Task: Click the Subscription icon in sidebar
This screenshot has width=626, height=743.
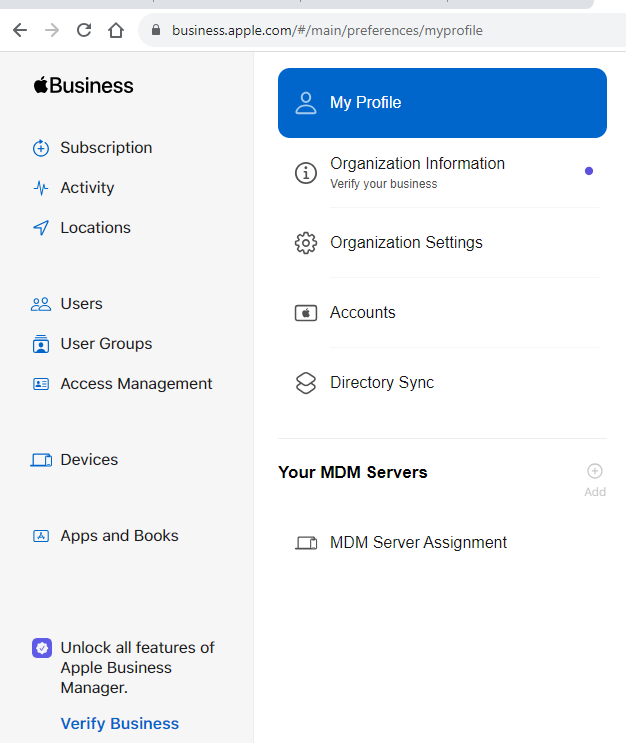Action: click(41, 148)
